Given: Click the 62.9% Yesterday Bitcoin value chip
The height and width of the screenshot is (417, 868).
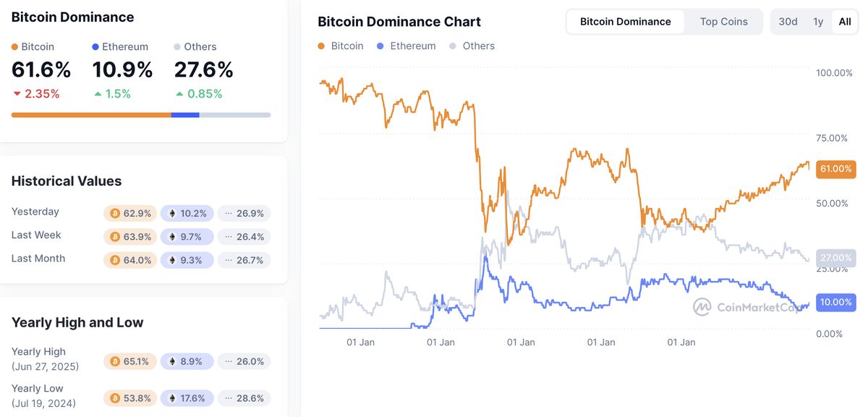Looking at the screenshot, I should click(x=129, y=212).
